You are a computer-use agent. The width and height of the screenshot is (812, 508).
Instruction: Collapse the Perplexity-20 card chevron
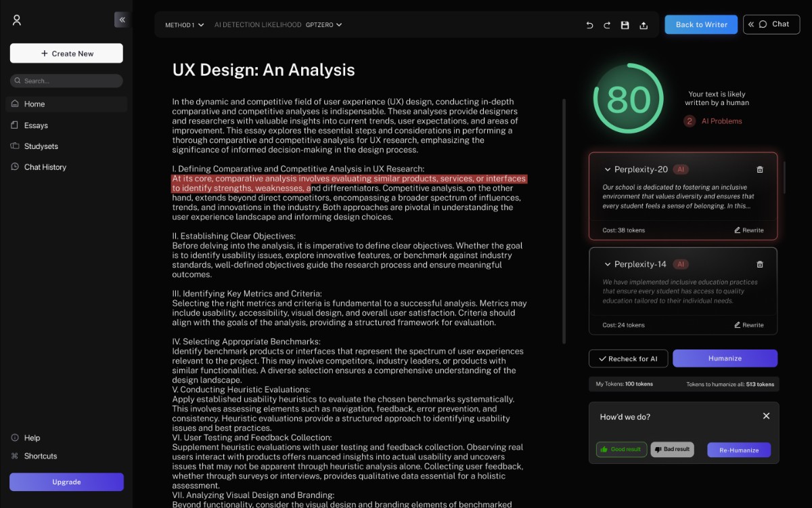point(607,169)
